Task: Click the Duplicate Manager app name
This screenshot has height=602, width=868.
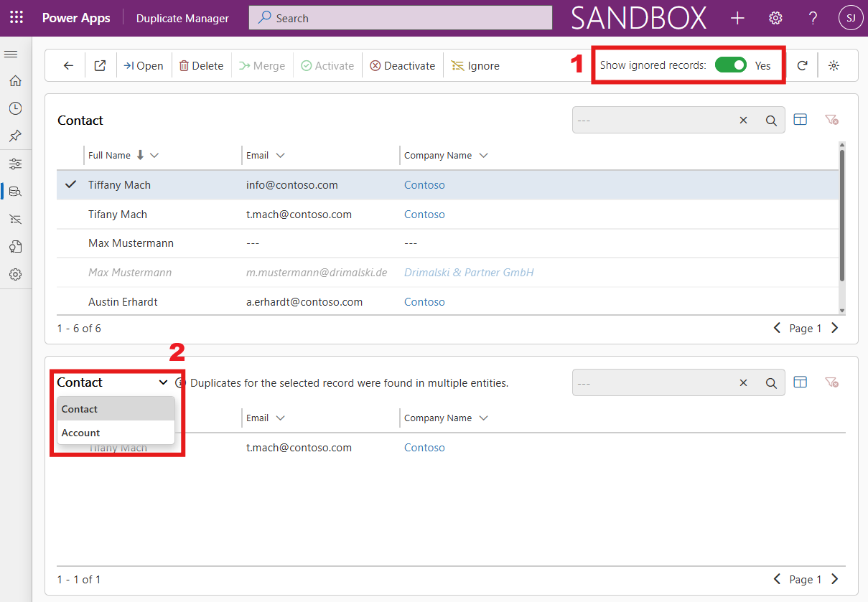Action: click(182, 18)
